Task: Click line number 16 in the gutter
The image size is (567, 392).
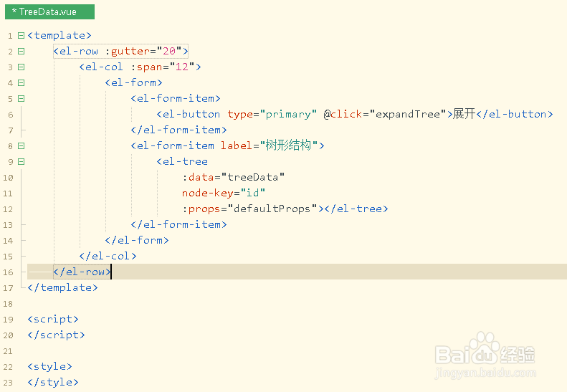Action: [x=8, y=272]
